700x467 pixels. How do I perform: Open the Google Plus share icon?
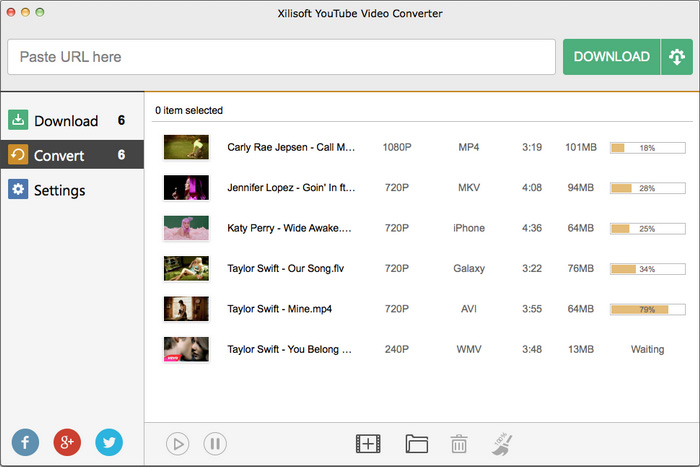point(67,441)
